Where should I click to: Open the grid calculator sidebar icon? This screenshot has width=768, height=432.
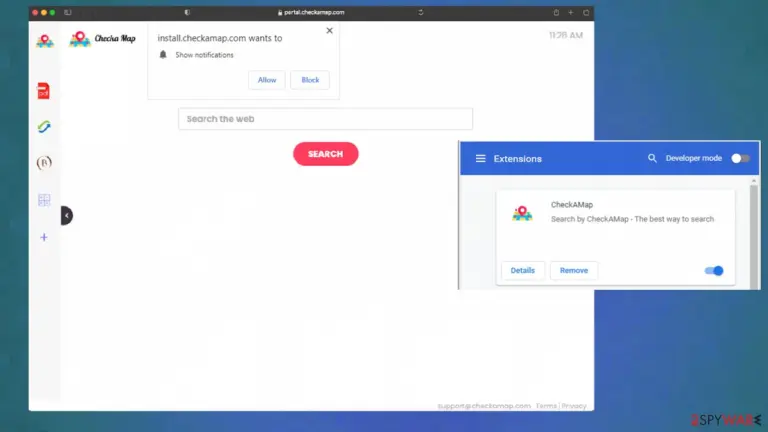point(44,200)
